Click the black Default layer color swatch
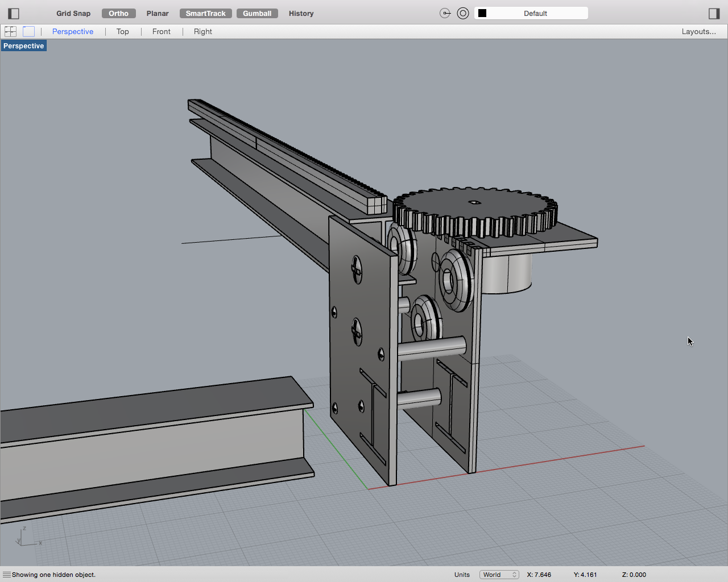The height and width of the screenshot is (582, 728). tap(482, 13)
